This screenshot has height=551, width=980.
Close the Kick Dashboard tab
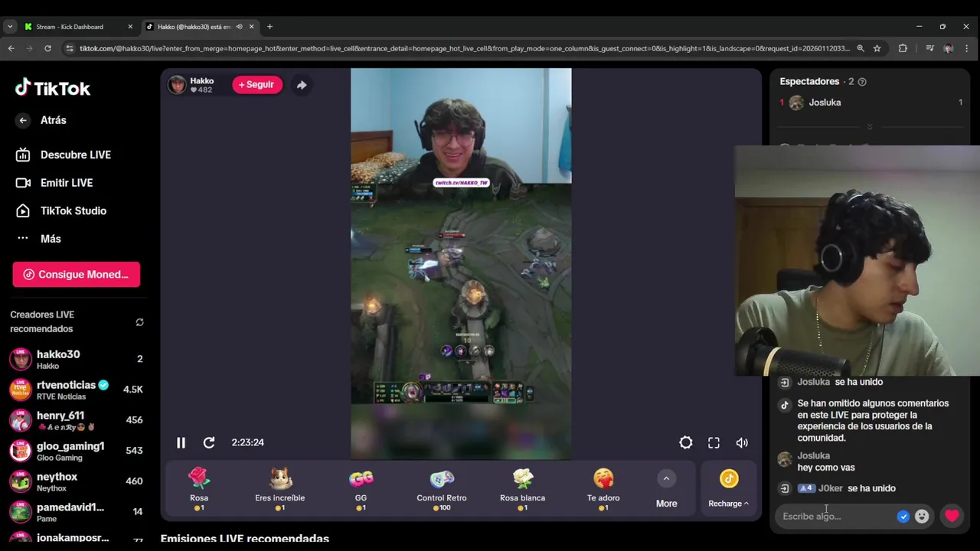[130, 27]
